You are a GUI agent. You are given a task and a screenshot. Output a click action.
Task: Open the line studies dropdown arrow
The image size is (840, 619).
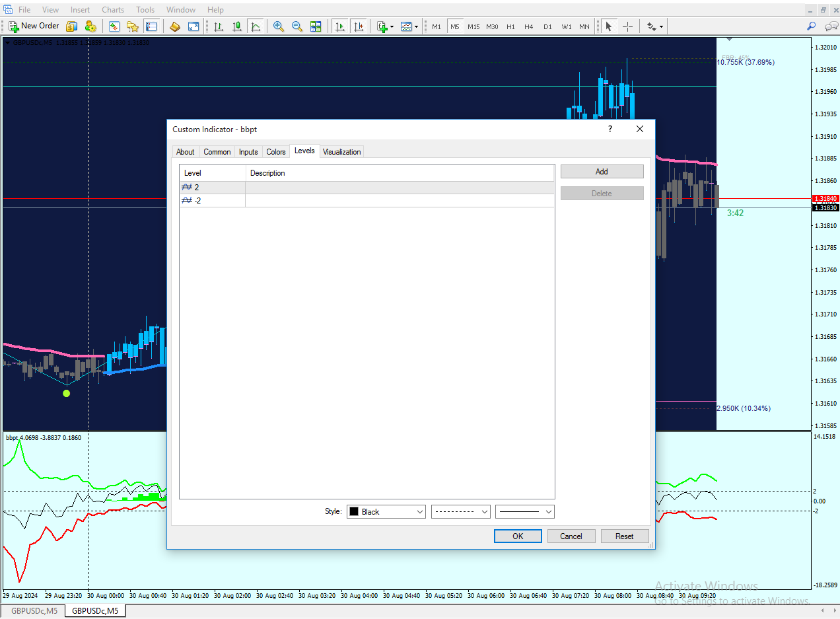click(x=661, y=27)
